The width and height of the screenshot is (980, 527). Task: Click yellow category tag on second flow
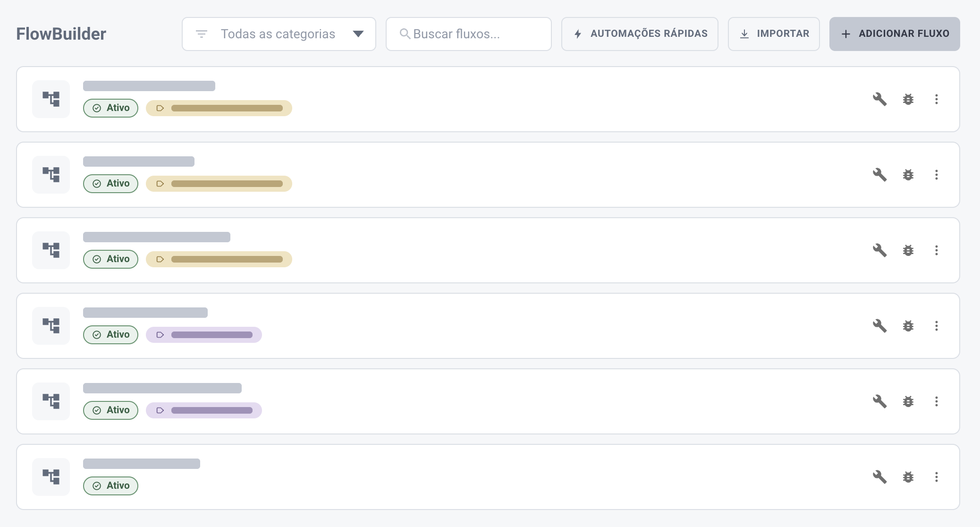(x=219, y=184)
